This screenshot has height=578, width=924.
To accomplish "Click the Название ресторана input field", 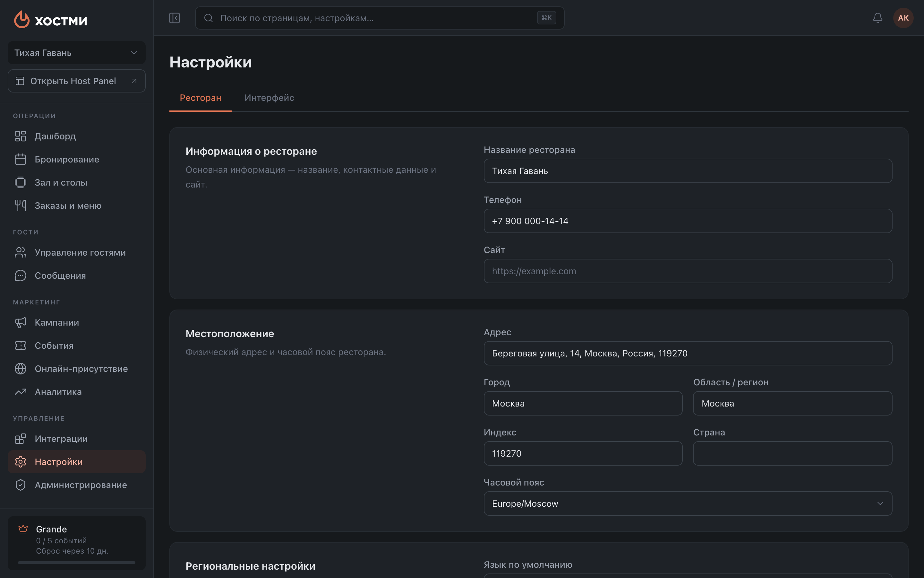I will click(x=688, y=171).
